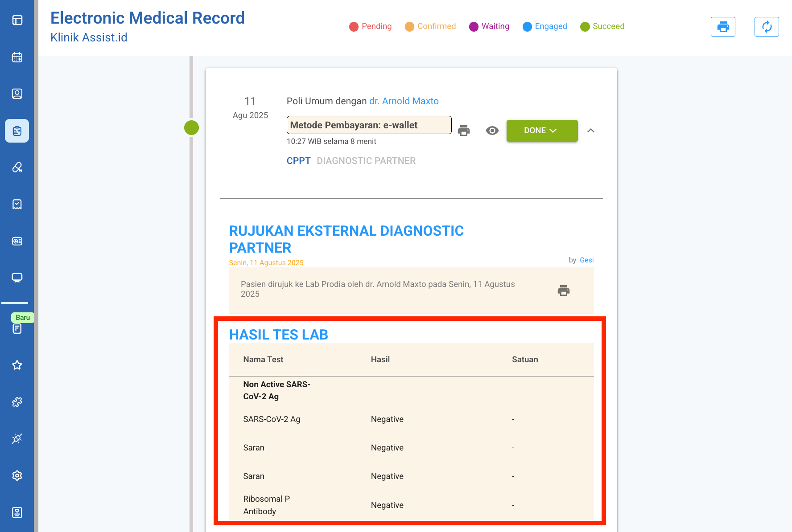Open the puzzle piece integrations icon
Image resolution: width=792 pixels, height=532 pixels.
(x=17, y=402)
